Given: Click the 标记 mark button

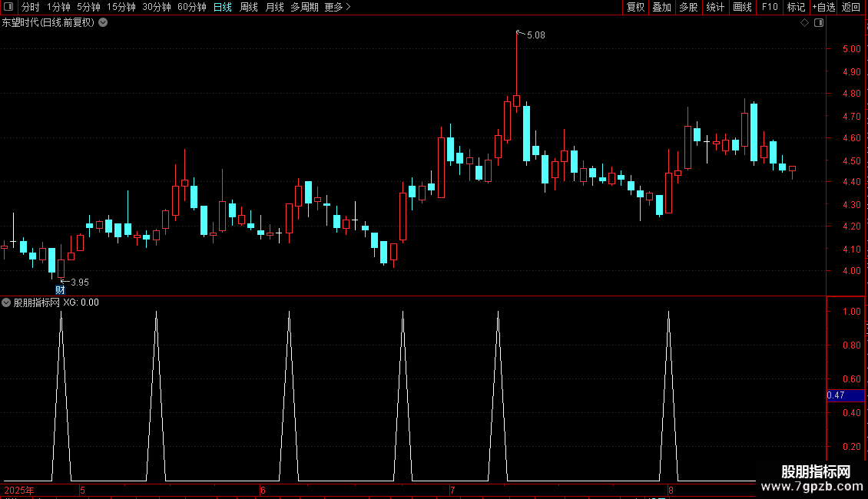Looking at the screenshot, I should [796, 7].
